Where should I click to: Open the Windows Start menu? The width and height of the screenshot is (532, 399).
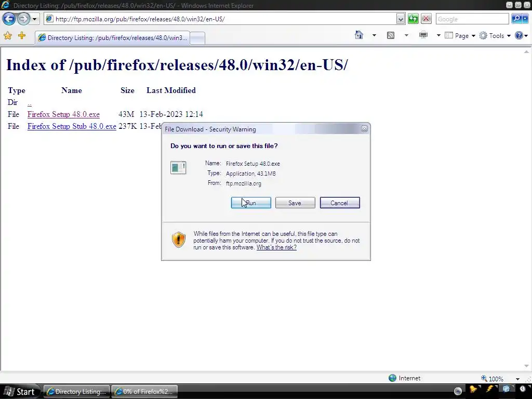pos(20,392)
